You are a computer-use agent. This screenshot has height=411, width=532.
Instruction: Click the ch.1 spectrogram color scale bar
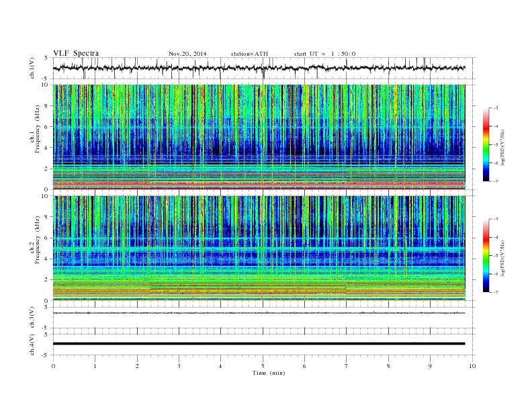coord(486,145)
